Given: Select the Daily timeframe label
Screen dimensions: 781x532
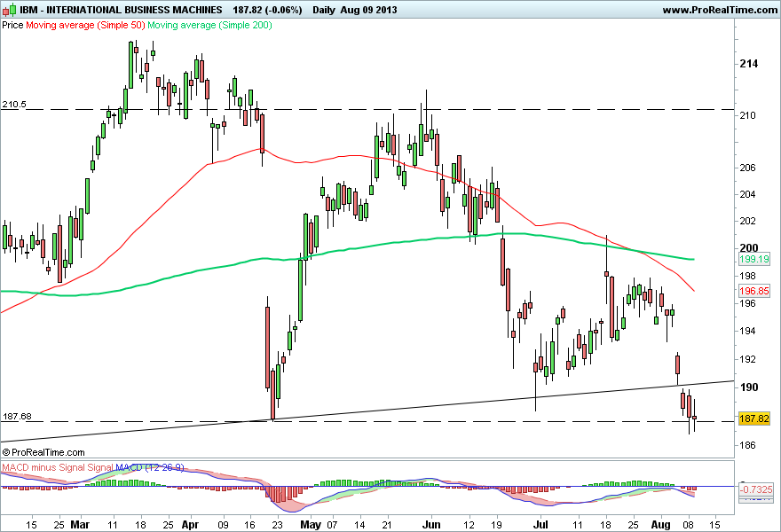Looking at the screenshot, I should pyautogui.click(x=324, y=10).
